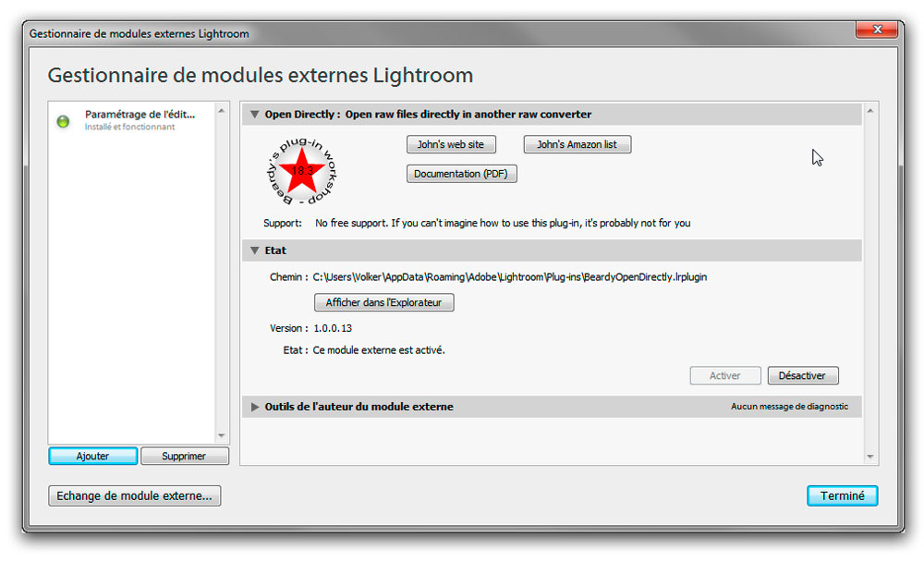The image size is (924, 562).
Task: Expand Outils de l'auteur du module externe
Action: pyautogui.click(x=255, y=407)
